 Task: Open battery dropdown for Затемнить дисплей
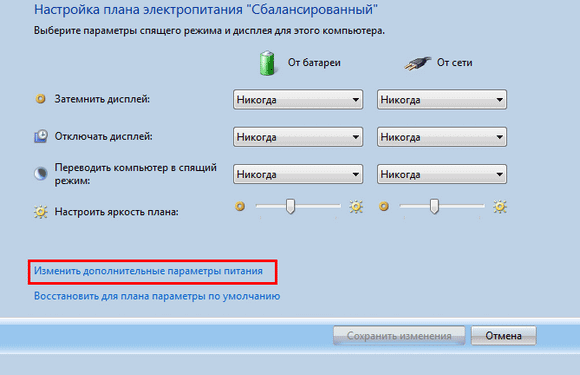[x=298, y=99]
